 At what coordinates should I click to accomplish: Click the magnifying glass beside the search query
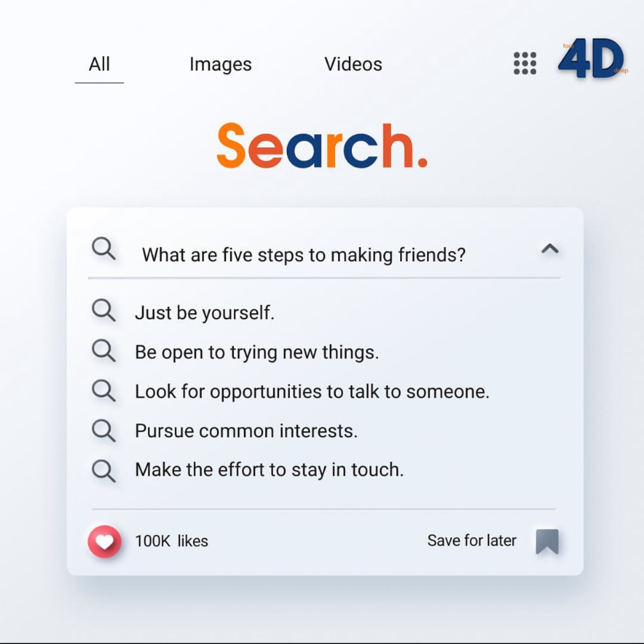pyautogui.click(x=104, y=249)
